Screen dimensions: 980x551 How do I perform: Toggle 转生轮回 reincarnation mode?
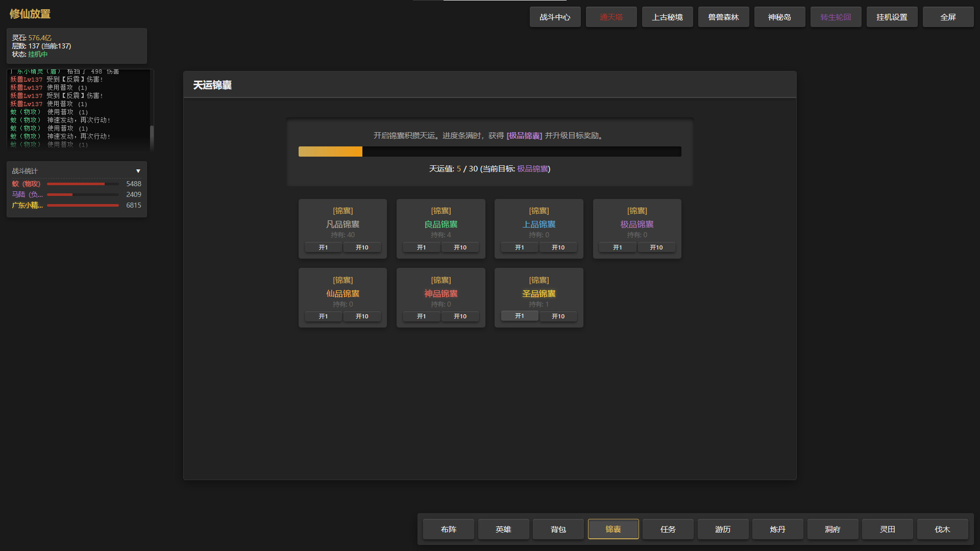pyautogui.click(x=836, y=17)
